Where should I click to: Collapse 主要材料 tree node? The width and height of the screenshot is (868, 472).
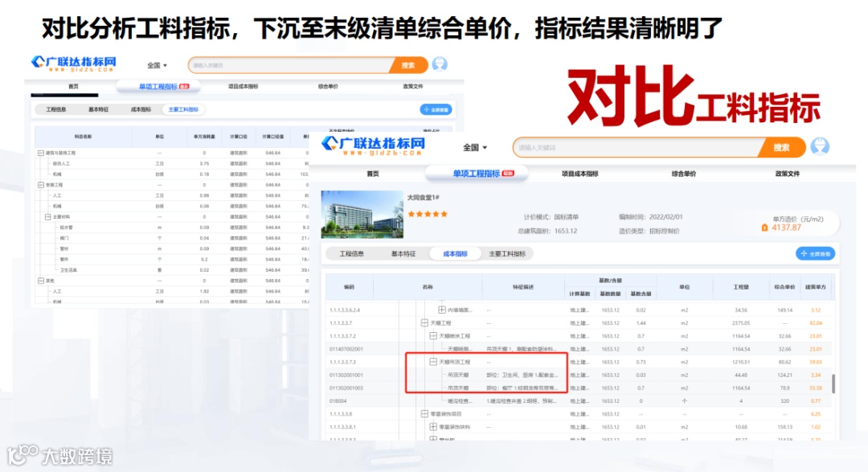tap(48, 217)
